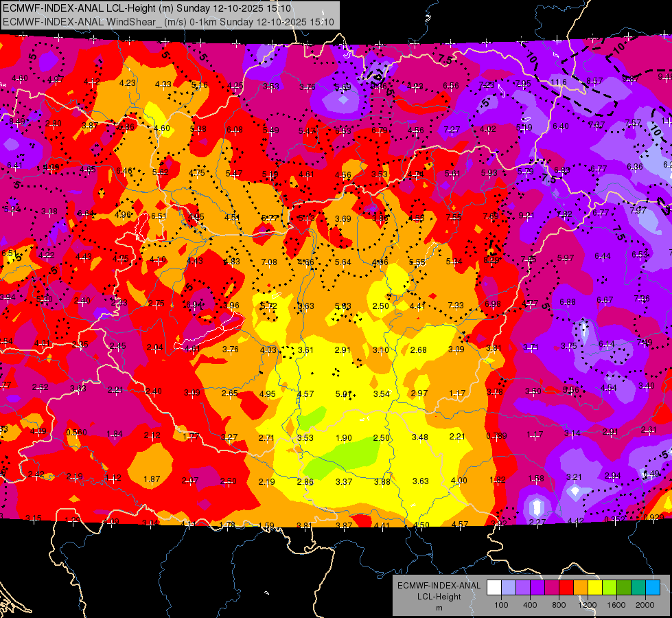Click the wind shear value 0.789
This screenshot has width=672, height=618.
tap(497, 436)
